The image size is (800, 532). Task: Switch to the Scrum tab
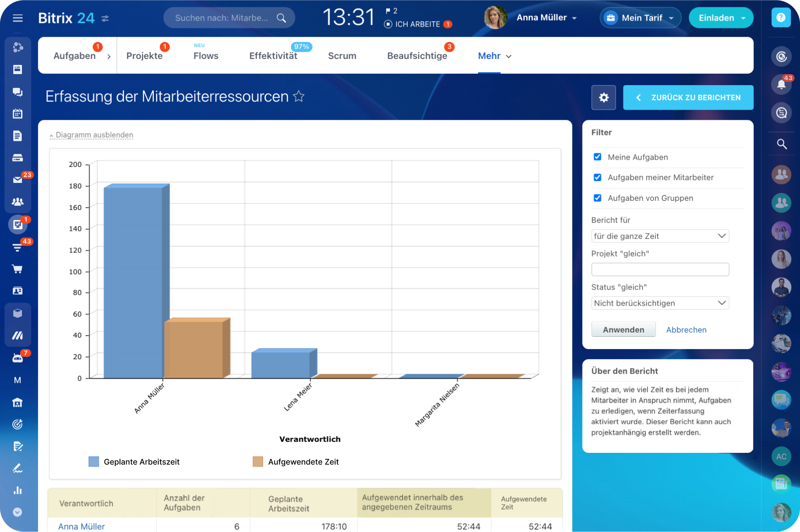[x=342, y=56]
